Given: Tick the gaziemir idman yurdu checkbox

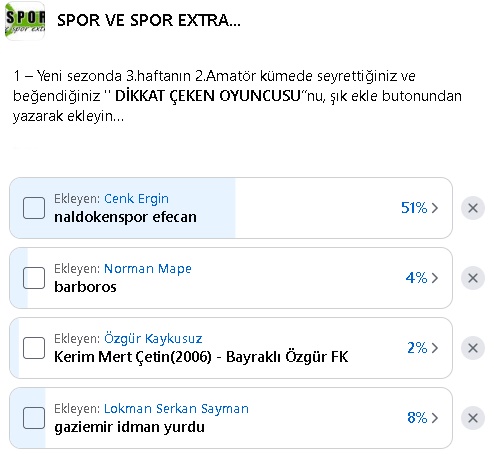Looking at the screenshot, I should pos(34,418).
